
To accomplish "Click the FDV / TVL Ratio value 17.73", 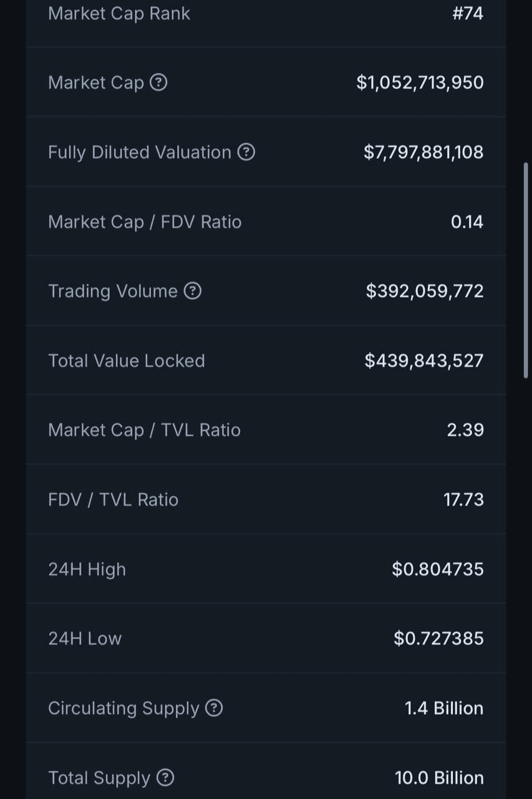I will pyautogui.click(x=463, y=499).
